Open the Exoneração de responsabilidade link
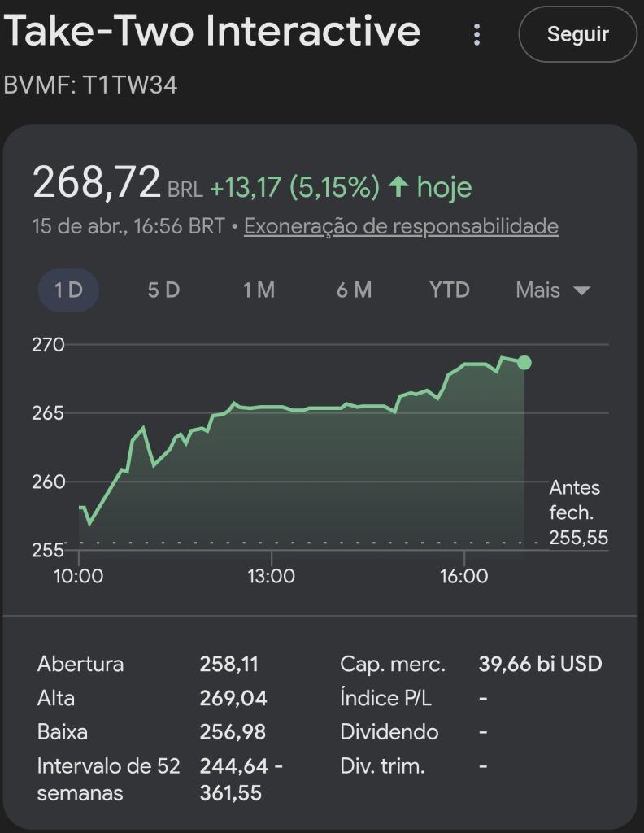 tap(401, 225)
